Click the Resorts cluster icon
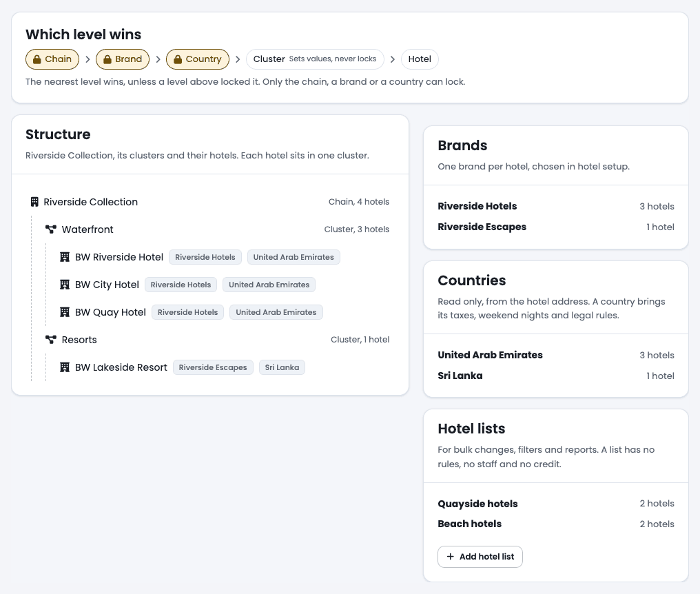Screen dimensions: 700x594 point(51,340)
